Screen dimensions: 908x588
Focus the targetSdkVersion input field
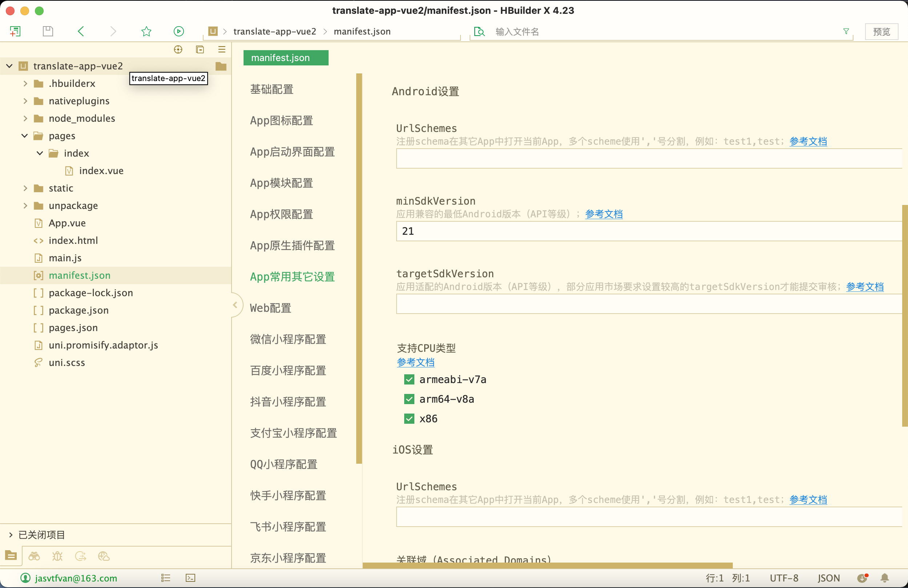tap(649, 304)
